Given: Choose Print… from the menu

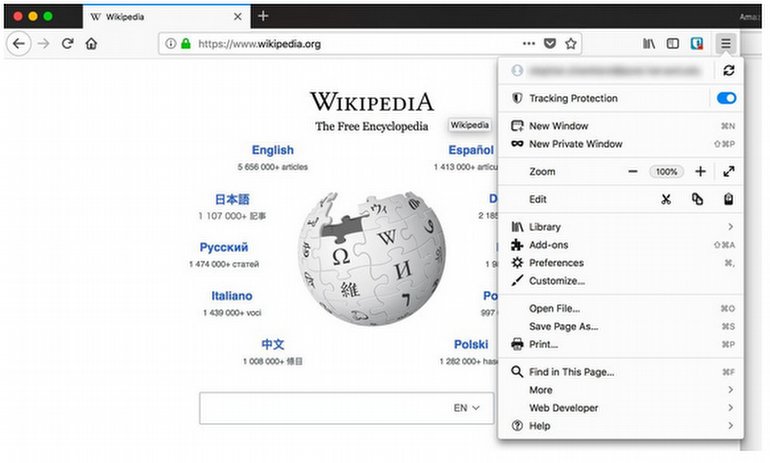Looking at the screenshot, I should (621, 344).
